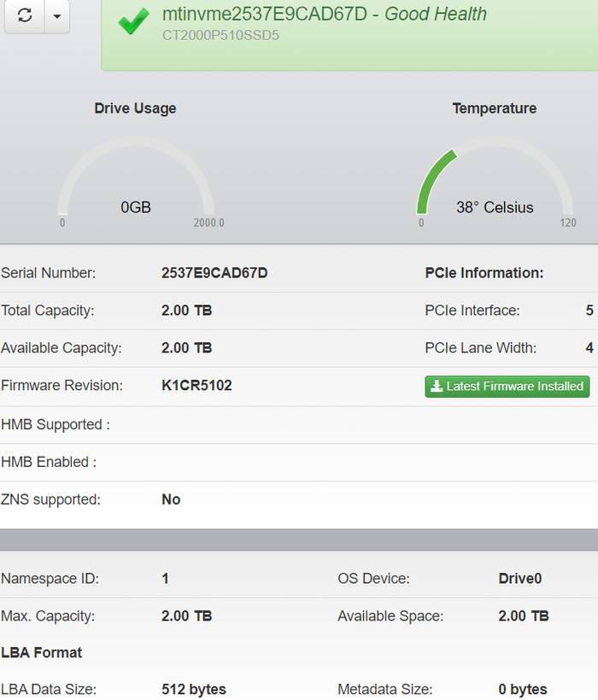This screenshot has height=700, width=598.
Task: Click the CT2000P510SSD5 model text
Action: (220, 35)
